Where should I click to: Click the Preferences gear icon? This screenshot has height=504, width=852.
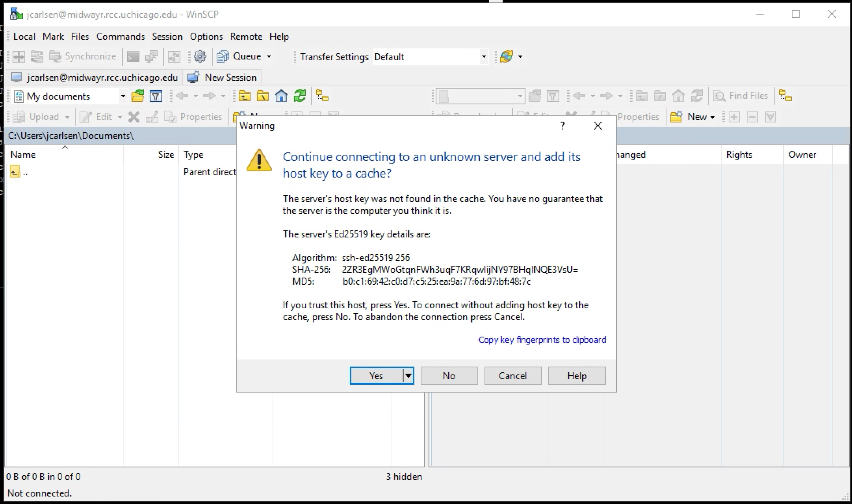[200, 57]
